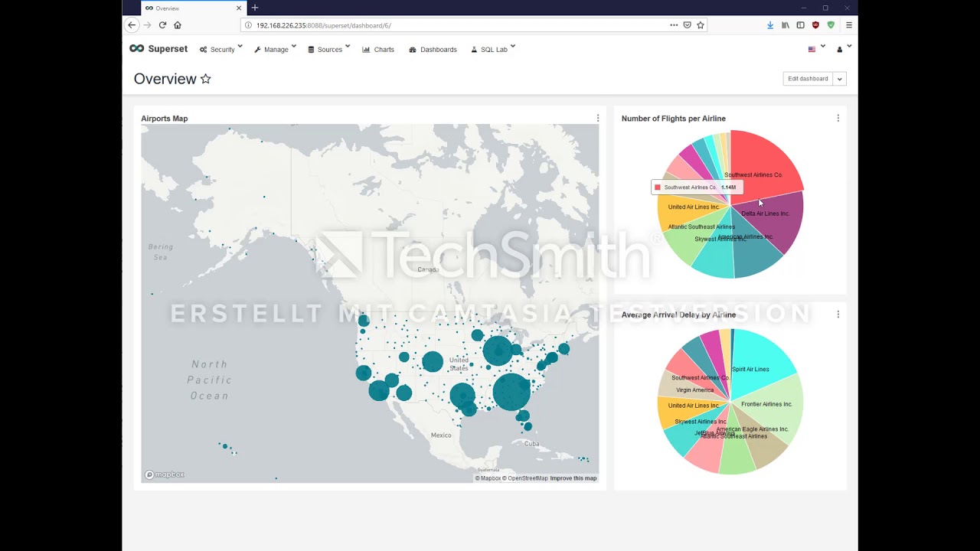Expand dropdown arrow beside Edit dashboard
This screenshot has height=551, width=980.
tap(840, 79)
